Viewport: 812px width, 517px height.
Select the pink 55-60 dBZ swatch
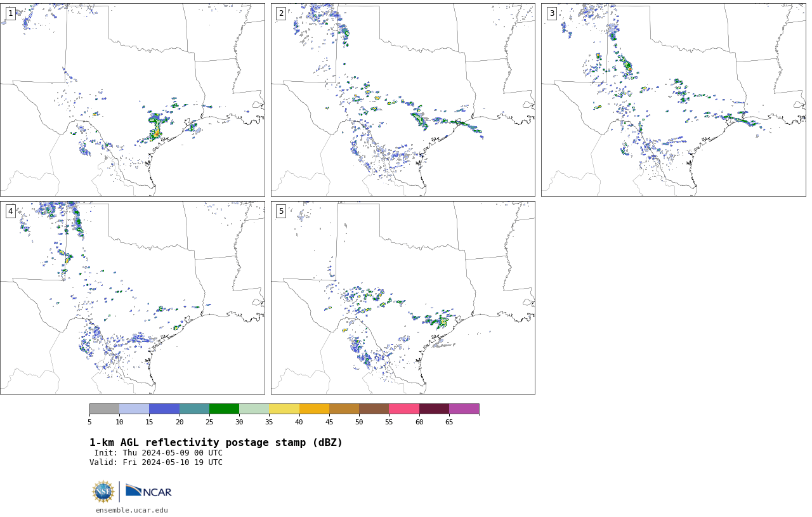coord(404,409)
